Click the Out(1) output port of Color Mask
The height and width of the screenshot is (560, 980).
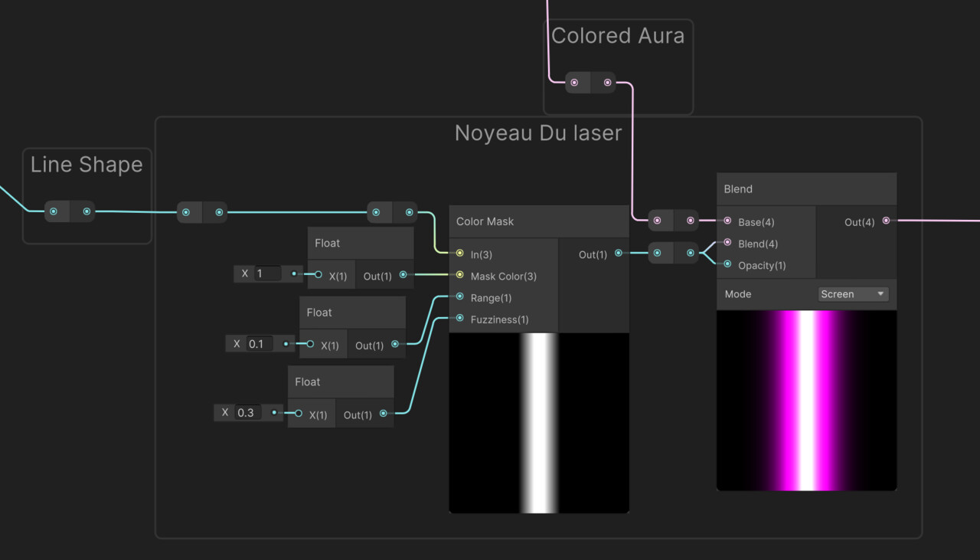tap(619, 254)
